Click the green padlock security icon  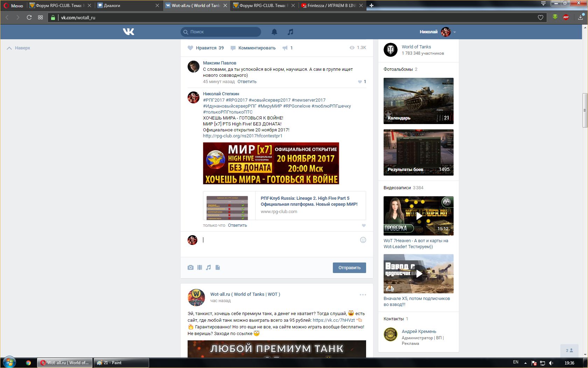point(53,18)
